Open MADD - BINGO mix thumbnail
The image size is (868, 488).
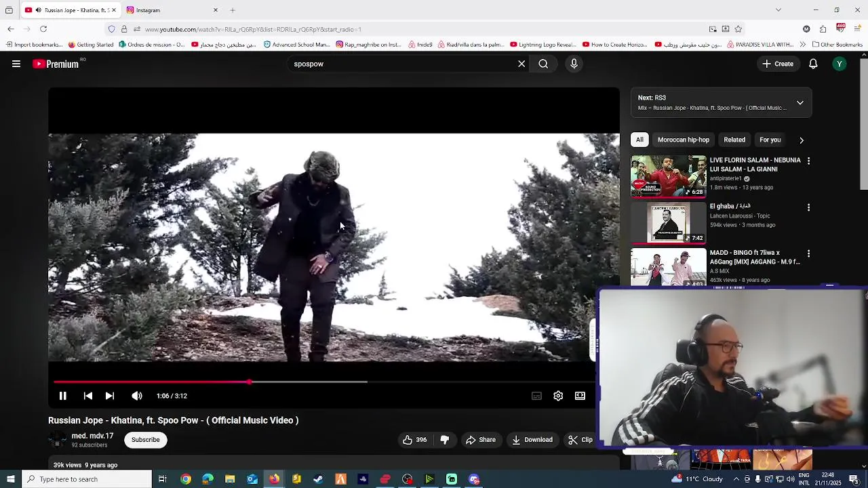pos(668,268)
